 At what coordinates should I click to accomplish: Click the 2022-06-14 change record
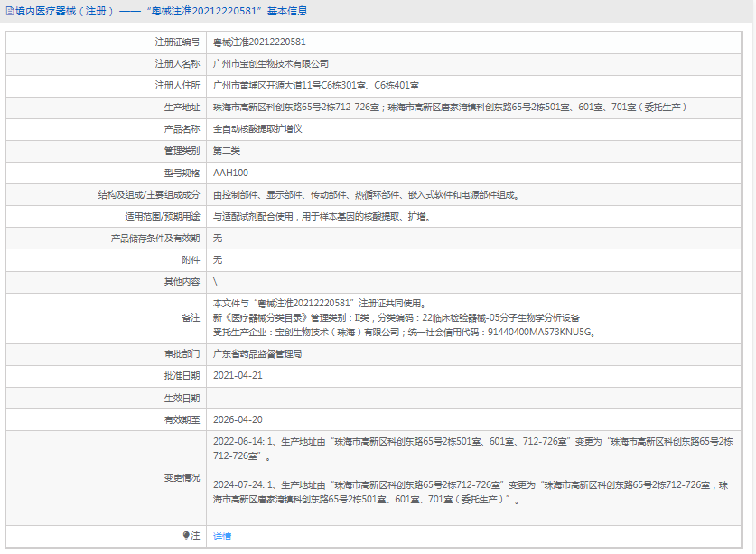point(473,448)
